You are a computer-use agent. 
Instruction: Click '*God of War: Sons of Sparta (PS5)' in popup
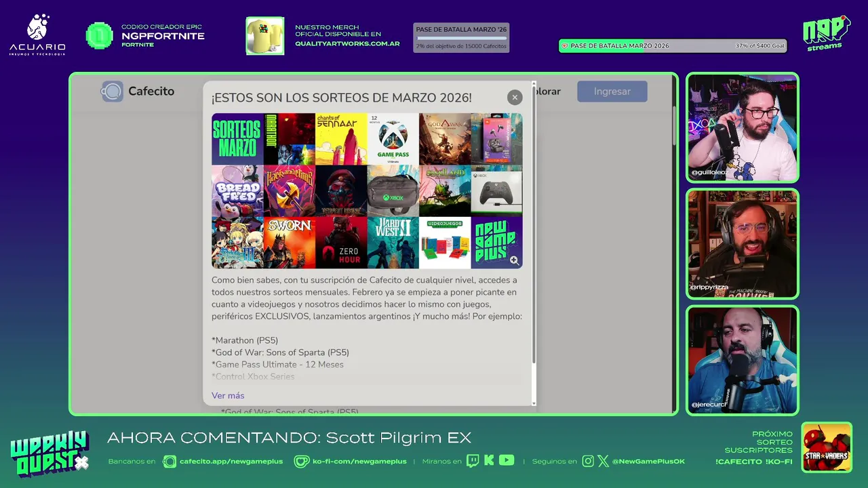[280, 352]
